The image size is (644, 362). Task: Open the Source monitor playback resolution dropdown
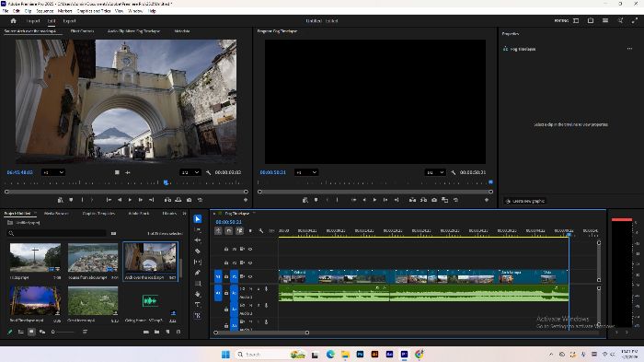190,172
